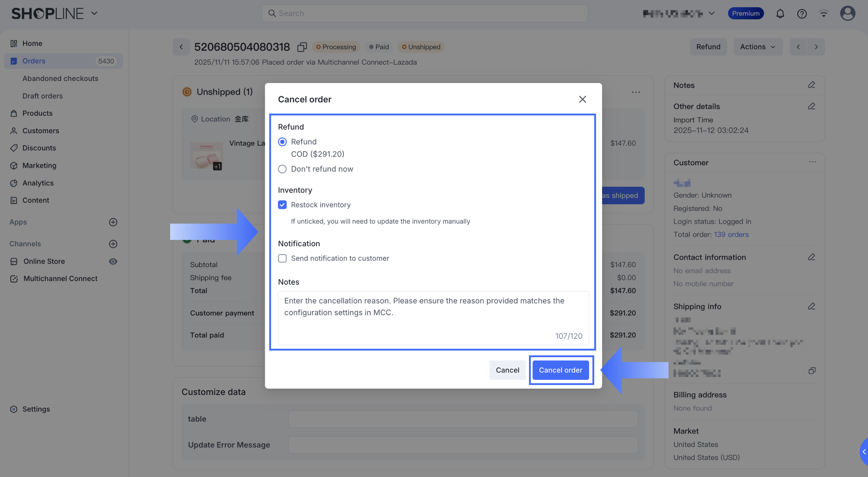
Task: Toggle Online Store eye visibility icon
Action: click(113, 261)
